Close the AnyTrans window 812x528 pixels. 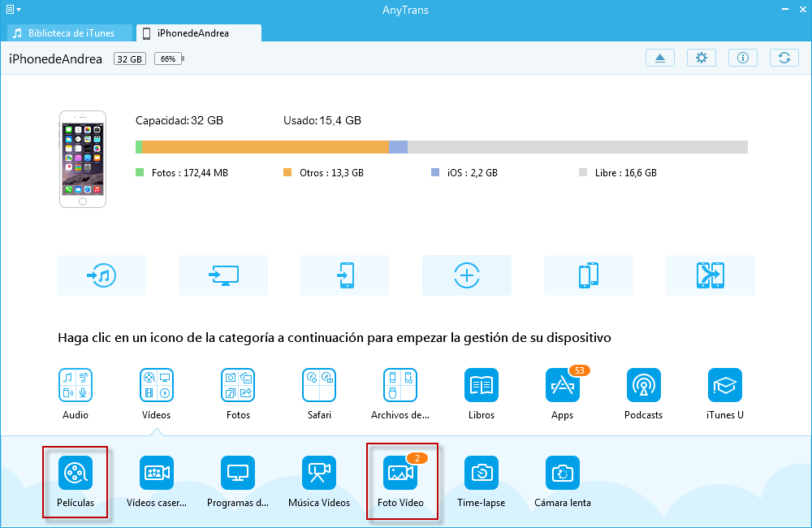pos(803,9)
